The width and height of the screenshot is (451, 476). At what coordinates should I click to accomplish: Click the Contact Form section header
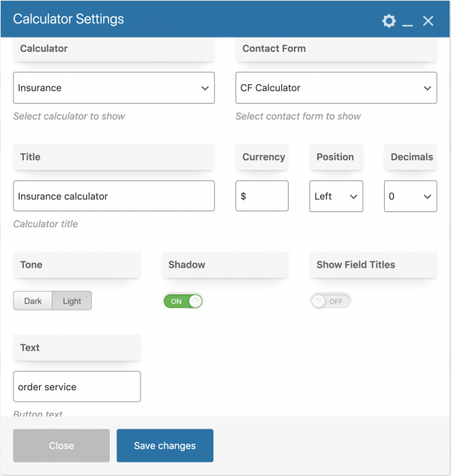[336, 49]
